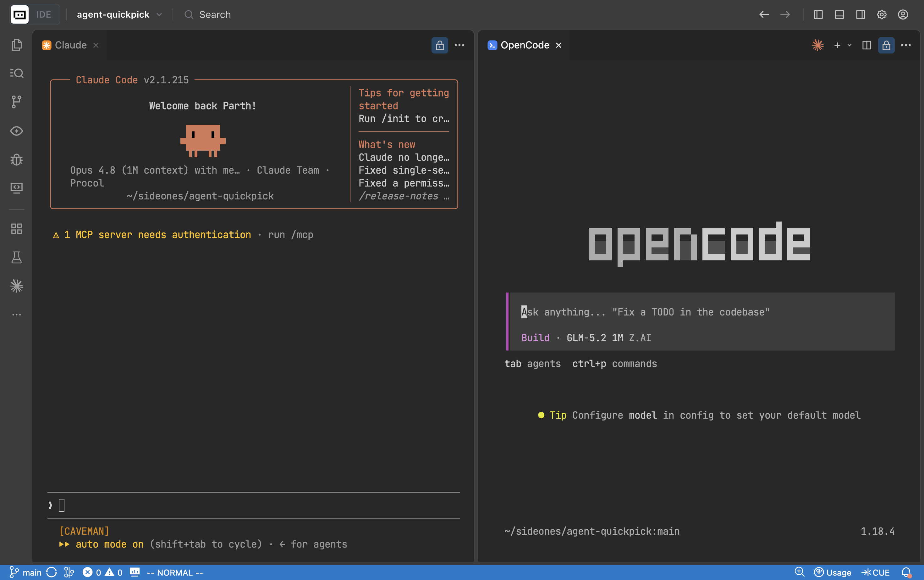
Task: Open the source control branch icon
Action: (16, 102)
